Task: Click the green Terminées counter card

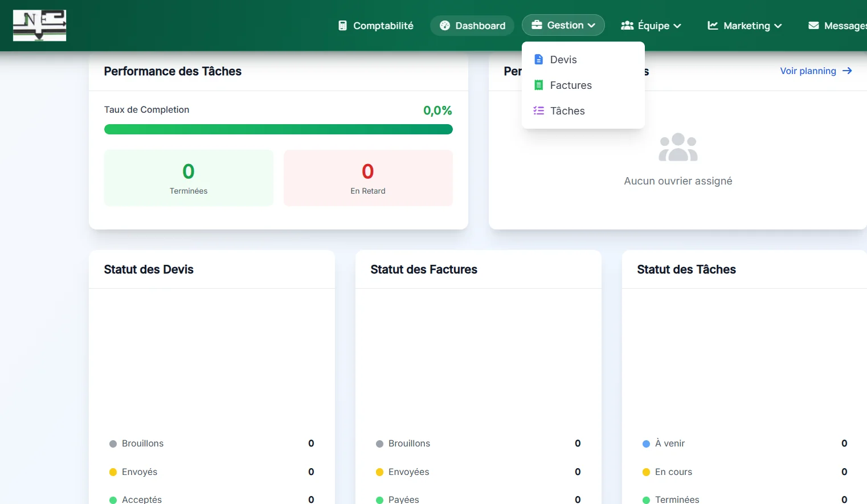Action: point(189,178)
